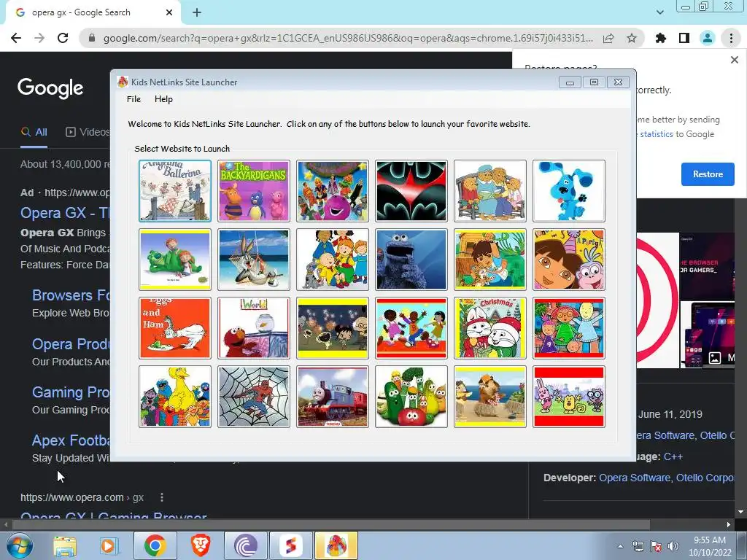Screen dimensions: 747x560
Task: Launch the Berenstain Bears website button
Action: click(490, 191)
